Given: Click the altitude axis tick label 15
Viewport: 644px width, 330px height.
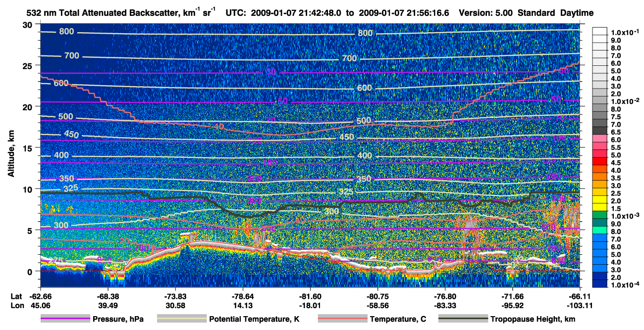Looking at the screenshot, I should tap(29, 148).
